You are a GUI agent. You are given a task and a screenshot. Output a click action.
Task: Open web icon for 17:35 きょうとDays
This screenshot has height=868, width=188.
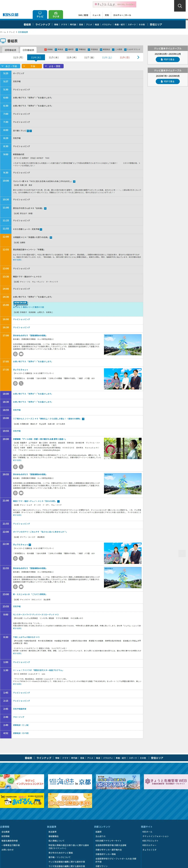pos(15,384)
